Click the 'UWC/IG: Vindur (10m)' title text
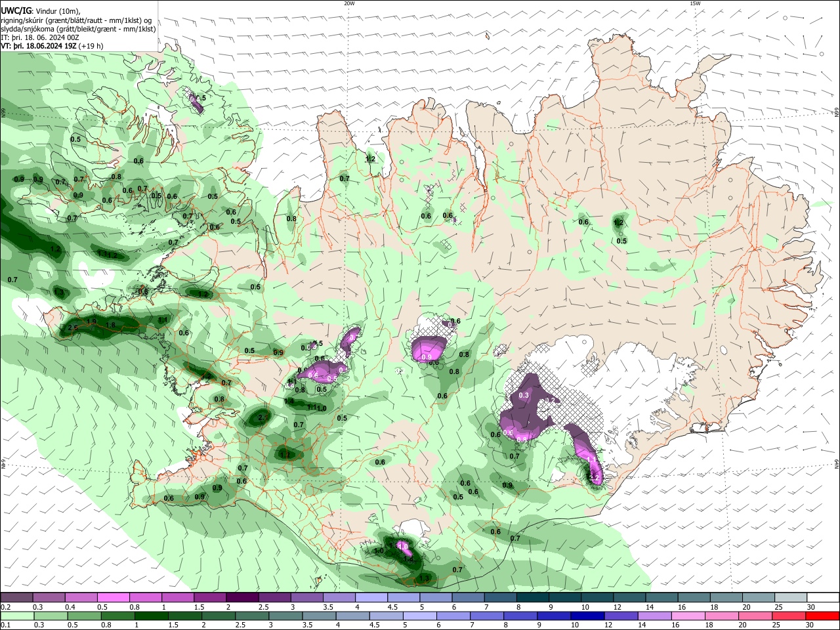 pos(41,10)
